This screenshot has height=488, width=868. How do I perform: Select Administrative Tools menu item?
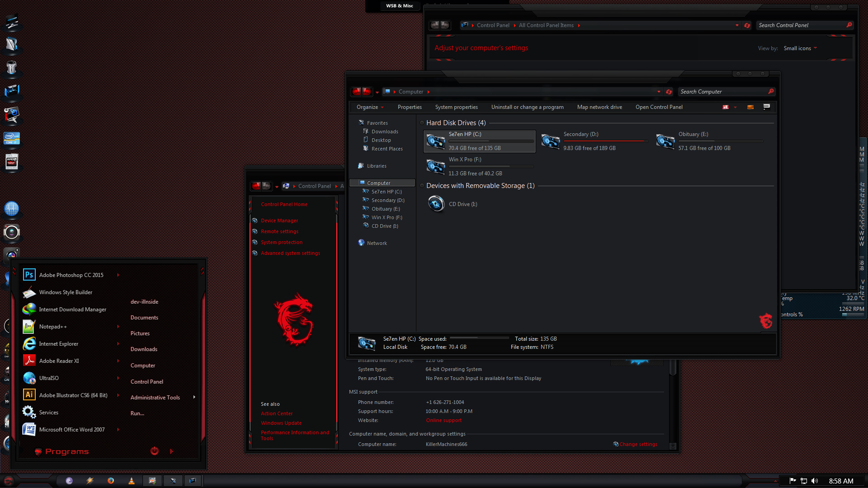coord(155,397)
